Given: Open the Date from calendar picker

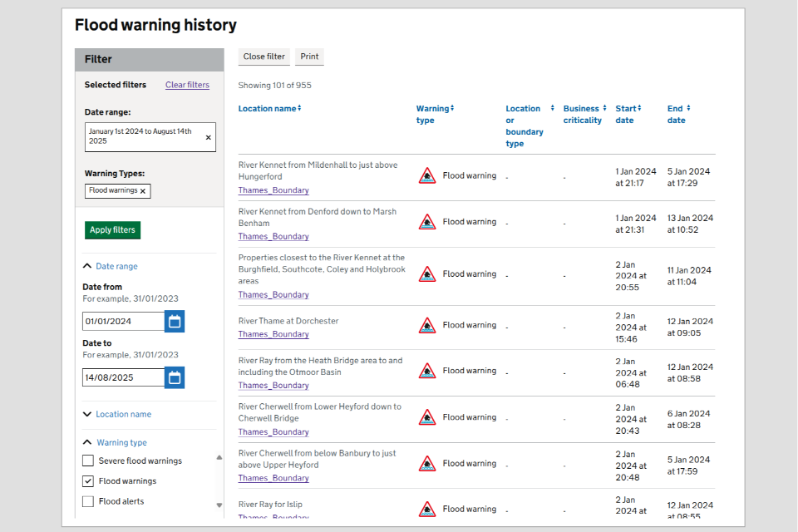Looking at the screenshot, I should pos(175,322).
